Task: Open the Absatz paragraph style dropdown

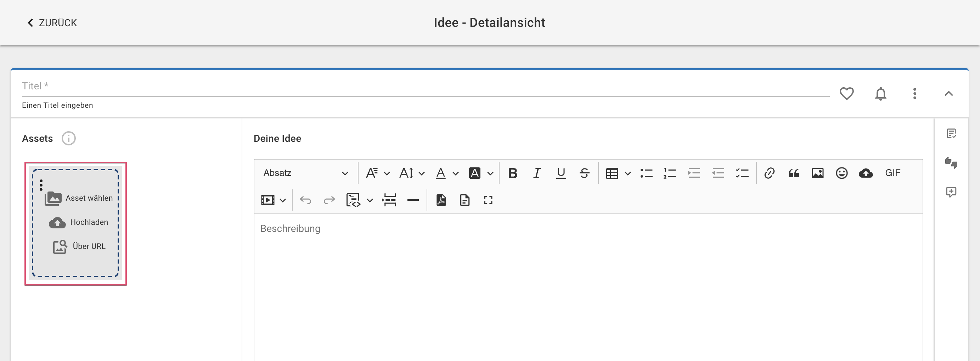Action: tap(305, 173)
